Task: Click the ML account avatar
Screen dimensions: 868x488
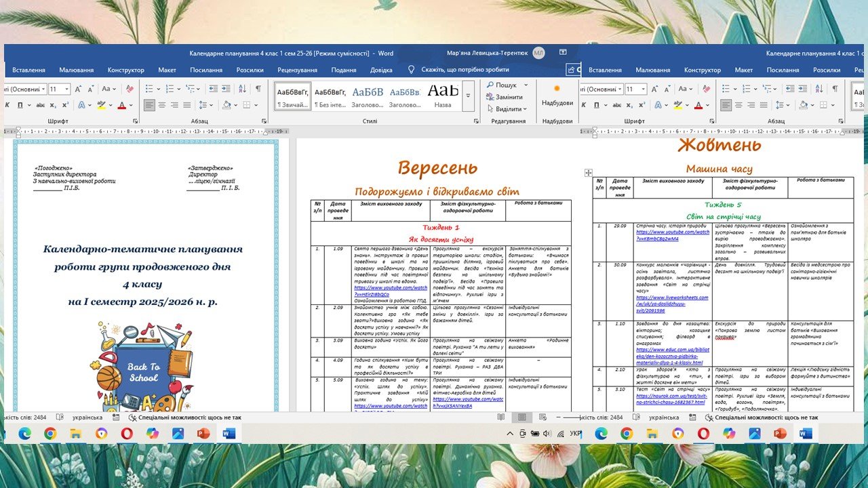Action: 538,53
